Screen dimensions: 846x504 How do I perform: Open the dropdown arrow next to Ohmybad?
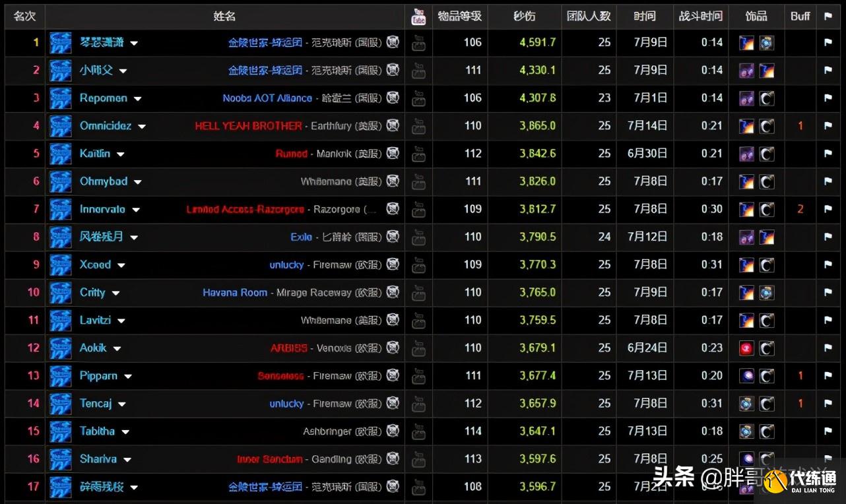pos(138,182)
